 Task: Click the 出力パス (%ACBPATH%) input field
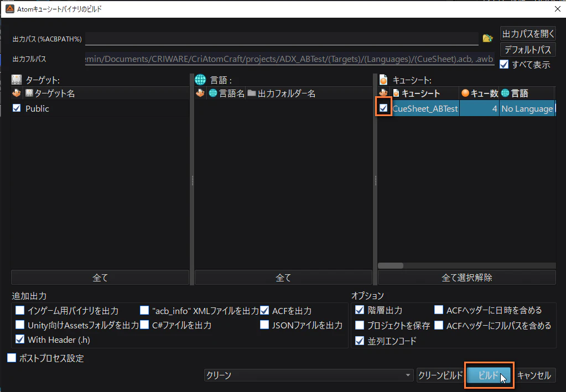[282, 38]
